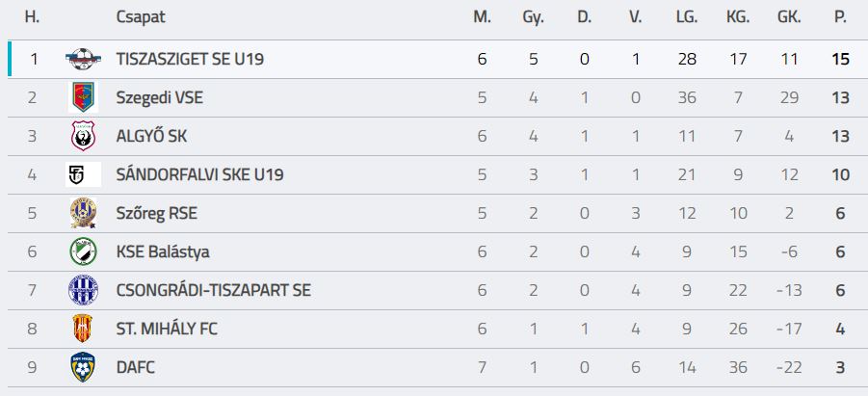Click the Szegedi VSE club logo
868x396 pixels.
click(x=83, y=97)
